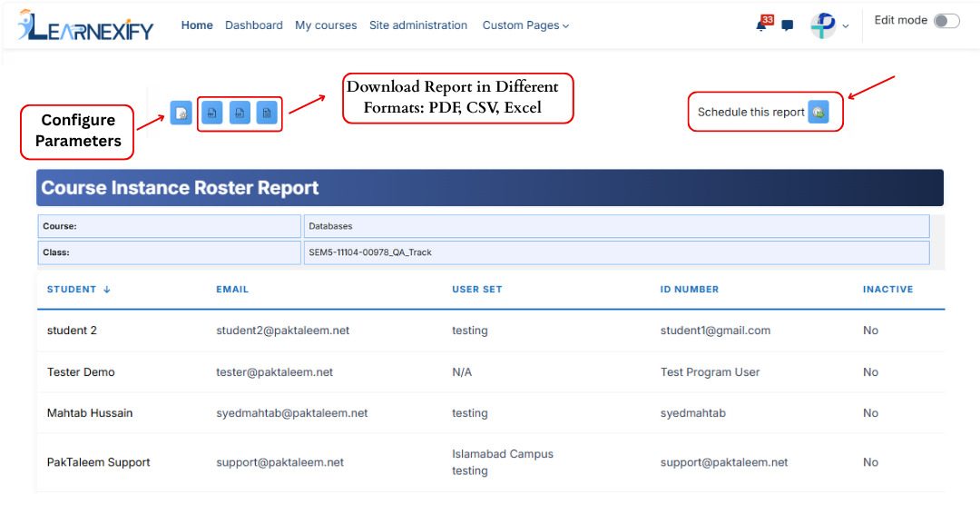980x514 pixels.
Task: Navigate to My courses
Action: (x=326, y=25)
